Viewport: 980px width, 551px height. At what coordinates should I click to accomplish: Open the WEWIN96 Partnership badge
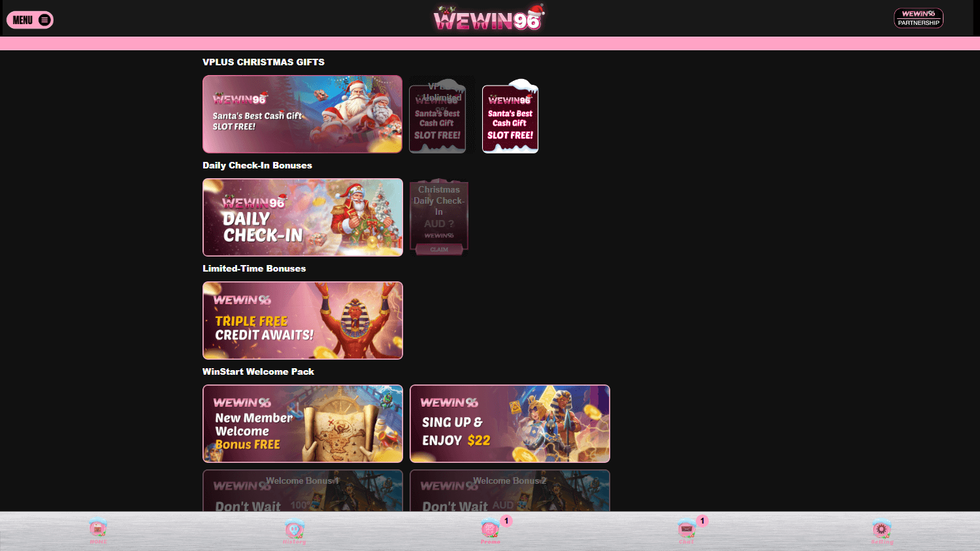(918, 18)
